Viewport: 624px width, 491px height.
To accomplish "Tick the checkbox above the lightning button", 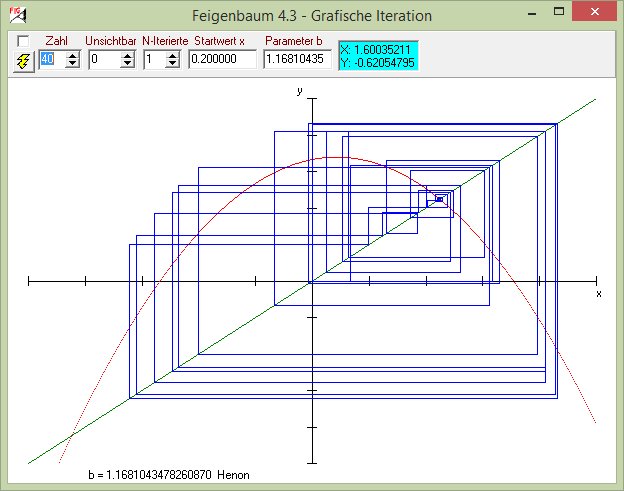I will pos(23,41).
